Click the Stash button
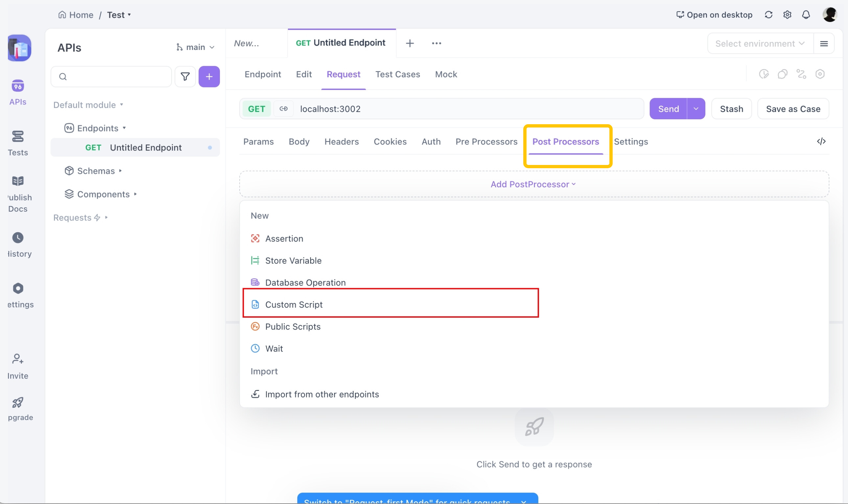Viewport: 848px width, 504px height. (x=731, y=109)
